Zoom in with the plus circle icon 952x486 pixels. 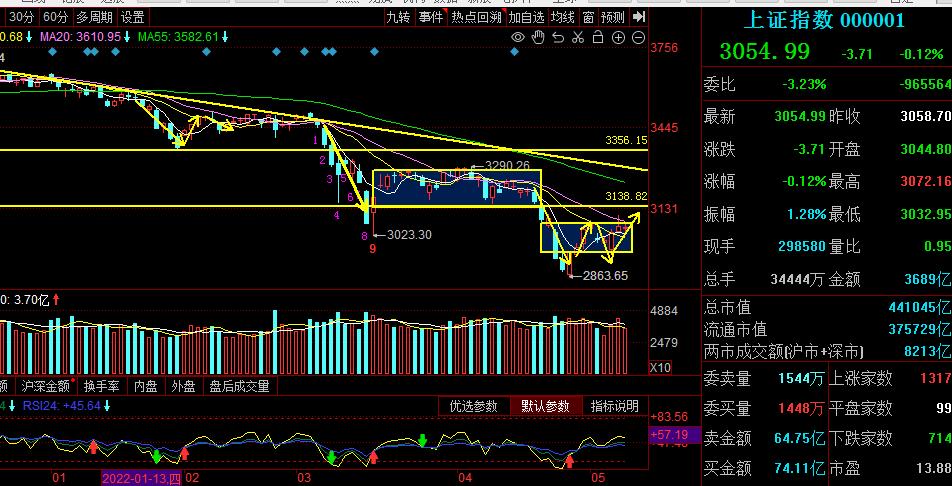point(618,38)
